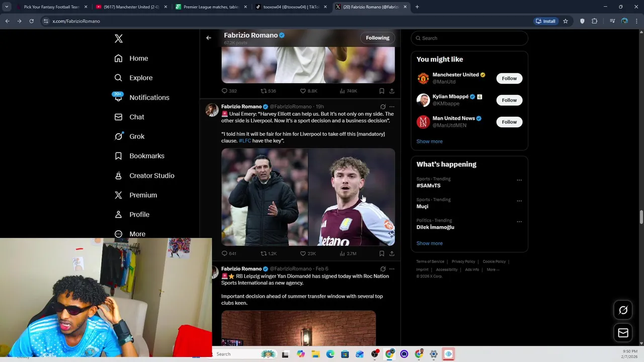The width and height of the screenshot is (644, 362).
Task: Bookmark the Unai Emery post
Action: coord(382,253)
